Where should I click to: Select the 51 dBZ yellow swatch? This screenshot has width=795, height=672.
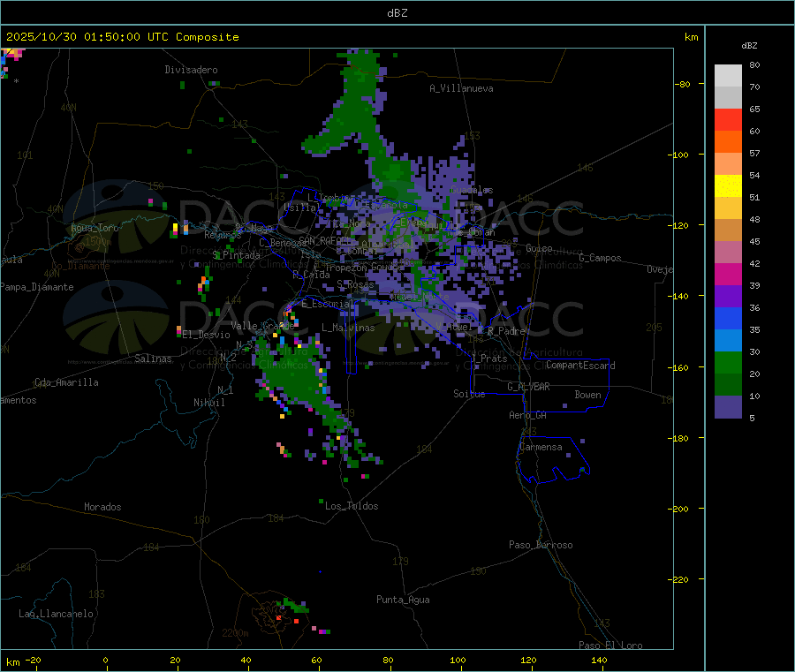point(728,186)
